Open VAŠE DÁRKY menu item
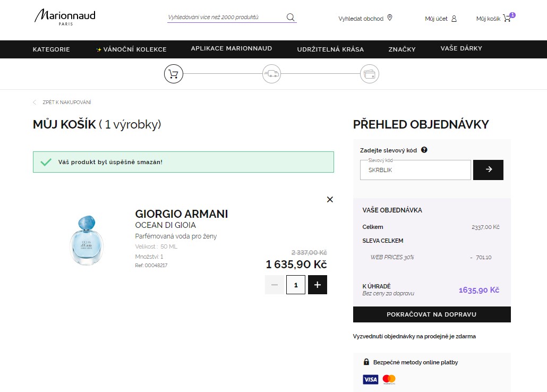Screen dimensions: 547x392 pyautogui.click(x=461, y=48)
